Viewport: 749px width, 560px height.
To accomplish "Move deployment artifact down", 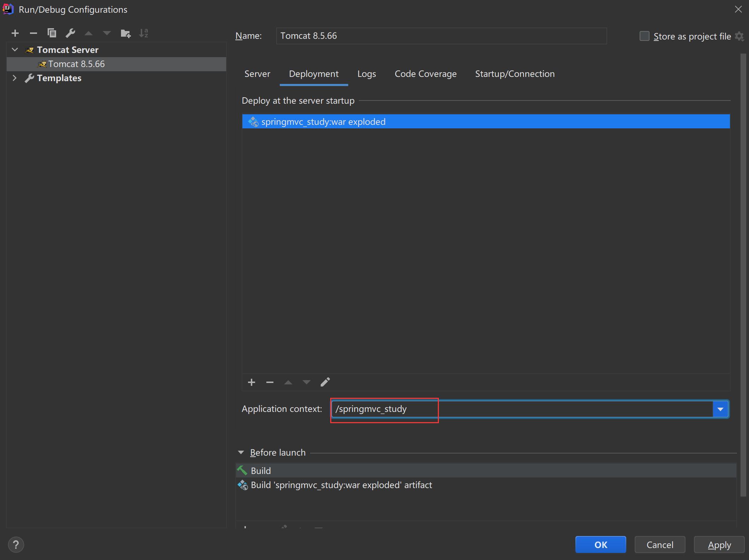I will coord(307,382).
